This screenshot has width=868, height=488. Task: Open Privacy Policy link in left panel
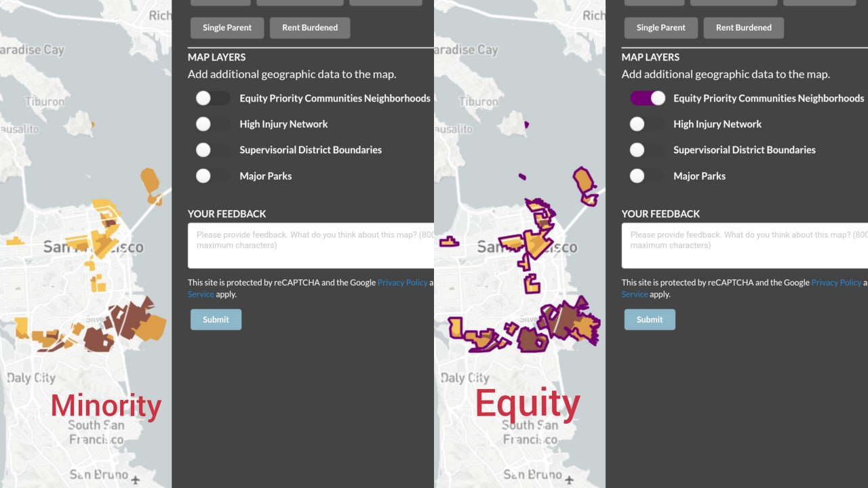point(402,283)
